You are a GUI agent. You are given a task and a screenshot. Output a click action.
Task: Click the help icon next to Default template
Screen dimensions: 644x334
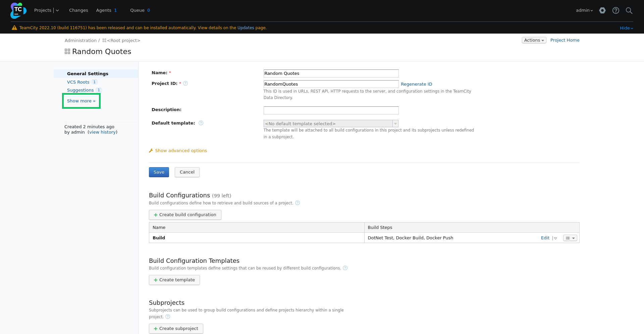click(201, 123)
